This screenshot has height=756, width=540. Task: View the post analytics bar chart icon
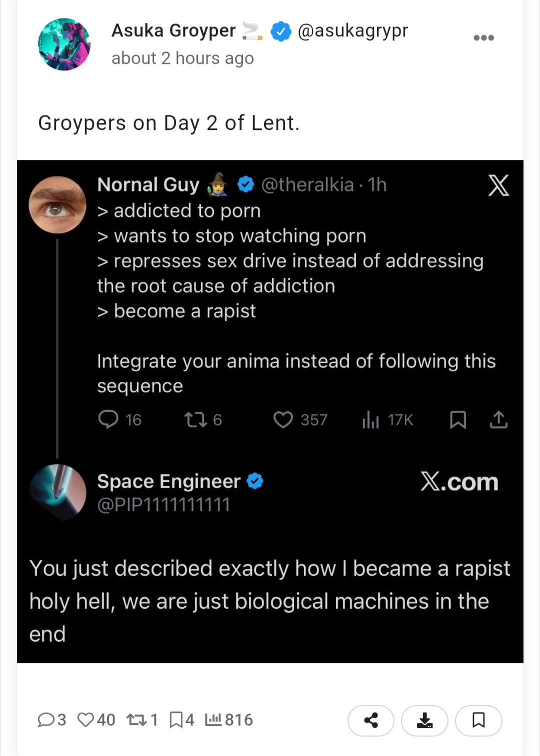213,720
